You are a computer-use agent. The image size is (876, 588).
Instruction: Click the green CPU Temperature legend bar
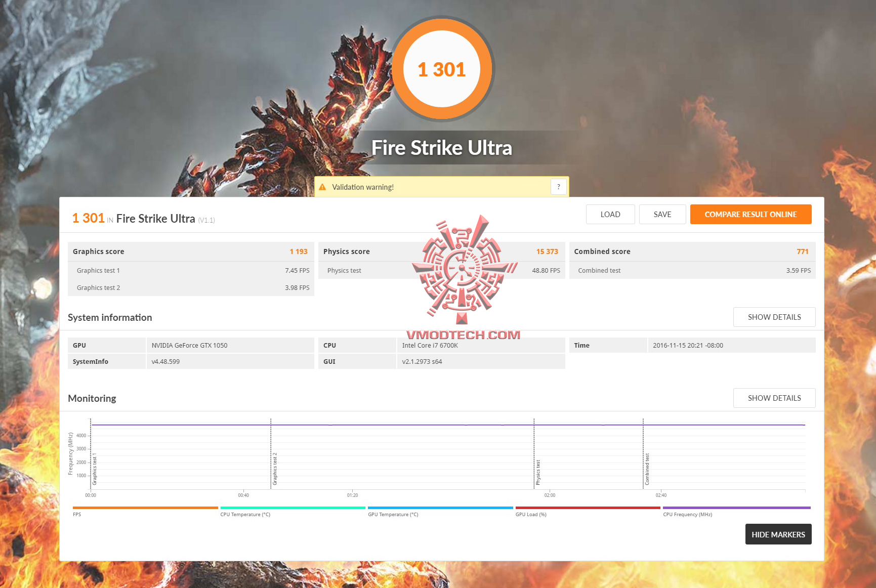point(293,508)
